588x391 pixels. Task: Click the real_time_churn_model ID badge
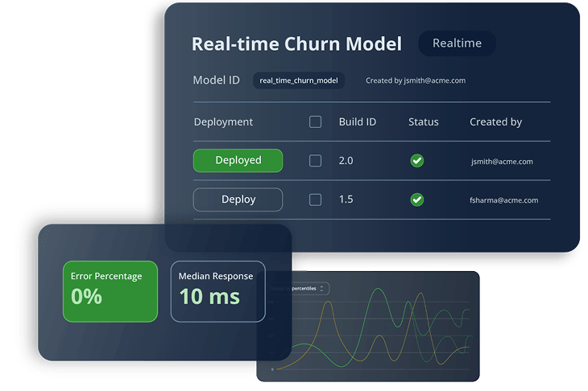(298, 80)
